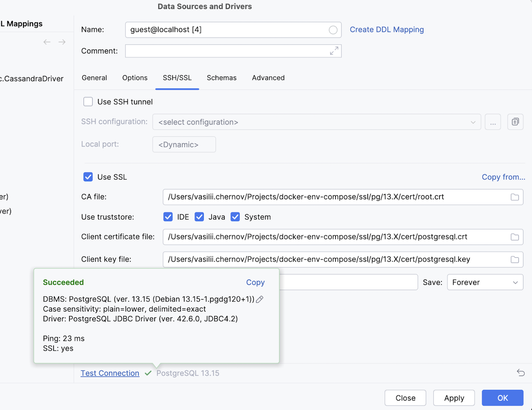Select the CassandraDriver entry in left list
This screenshot has width=532, height=410.
(31, 79)
